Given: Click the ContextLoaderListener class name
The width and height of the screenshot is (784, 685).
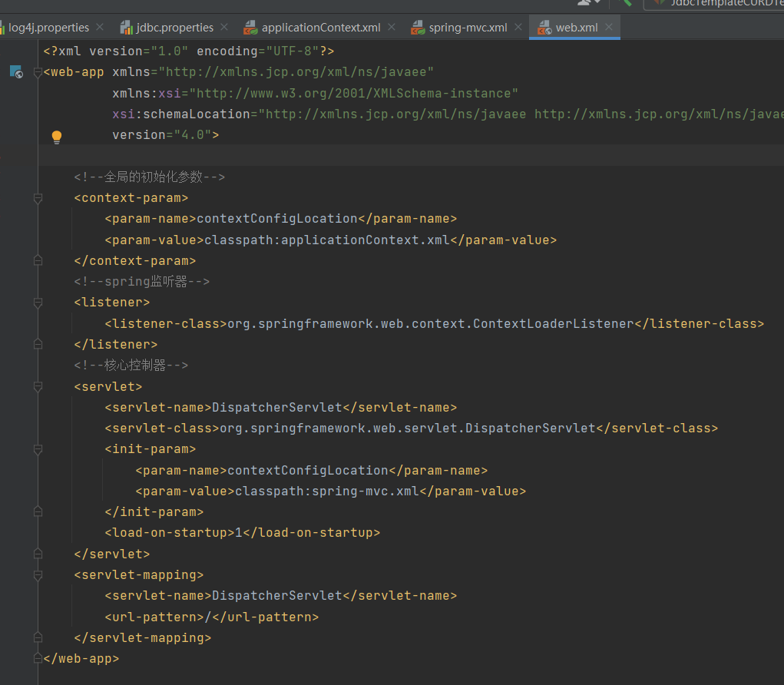Looking at the screenshot, I should pyautogui.click(x=554, y=323).
